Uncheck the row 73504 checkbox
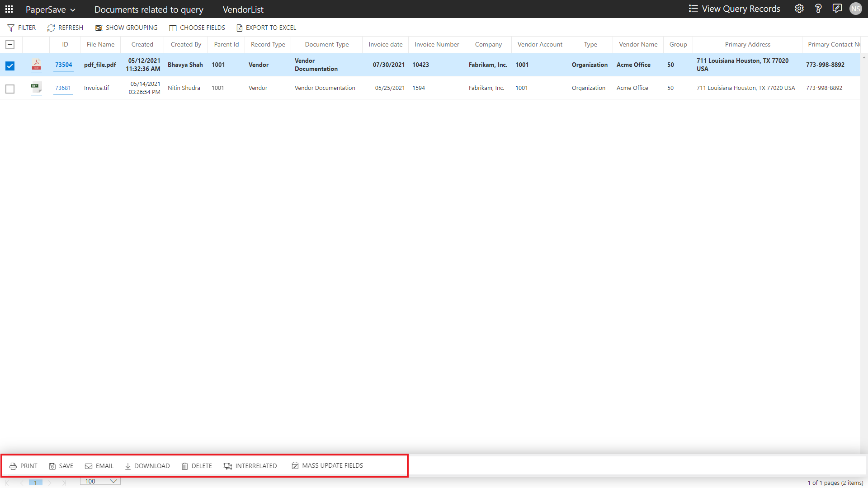Viewport: 868px width, 488px height. pos(10,66)
